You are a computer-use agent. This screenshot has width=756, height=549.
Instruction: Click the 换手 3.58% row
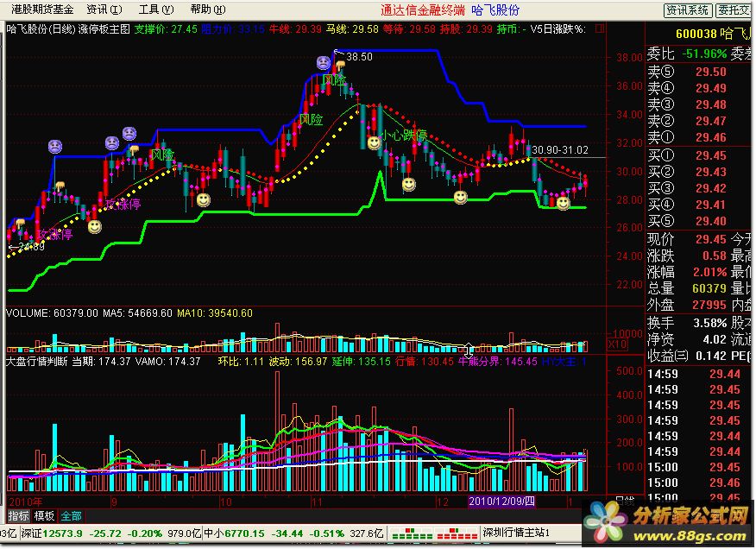point(687,323)
